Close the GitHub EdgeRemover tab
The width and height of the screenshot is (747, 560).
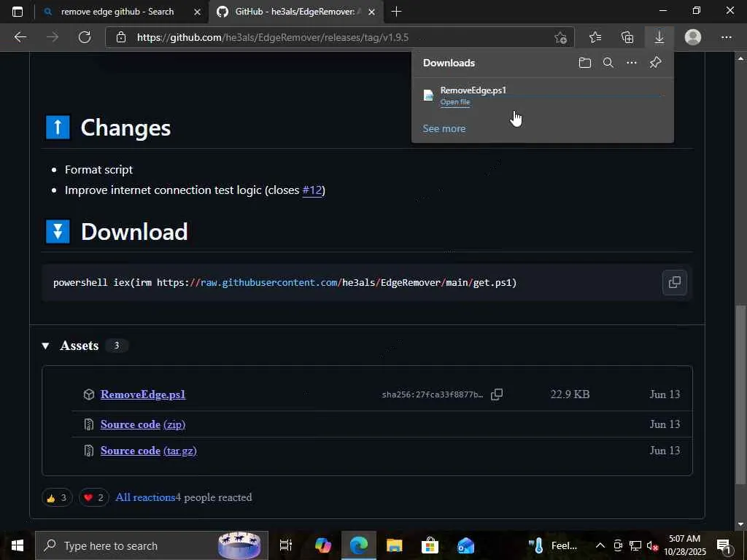[x=371, y=12]
